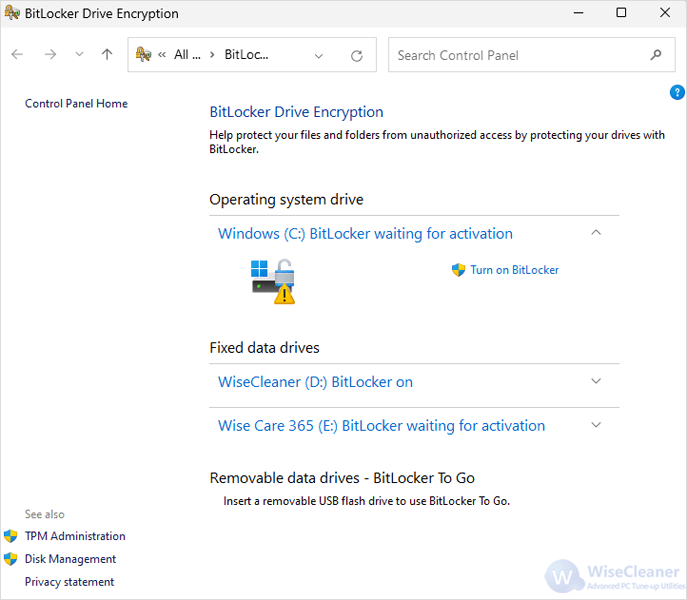The width and height of the screenshot is (687, 600).
Task: Click the Search Control Panel field
Action: pos(531,55)
